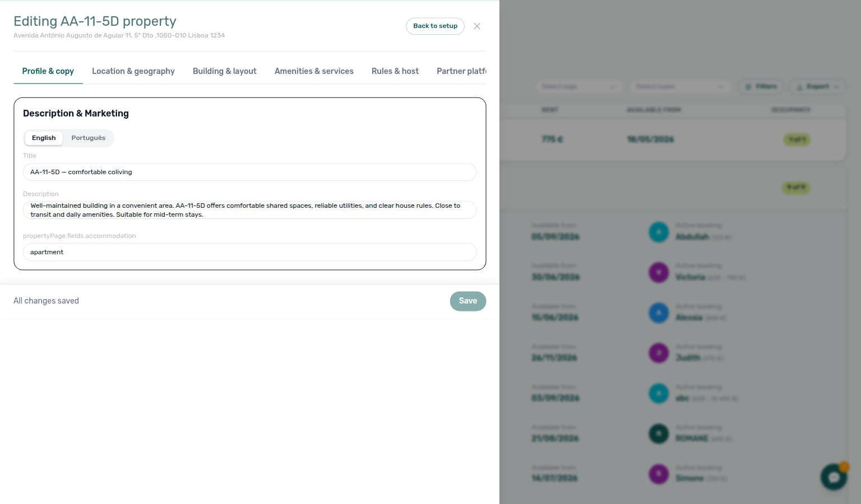This screenshot has height=504, width=861.
Task: Switch description language to Português
Action: coord(88,138)
